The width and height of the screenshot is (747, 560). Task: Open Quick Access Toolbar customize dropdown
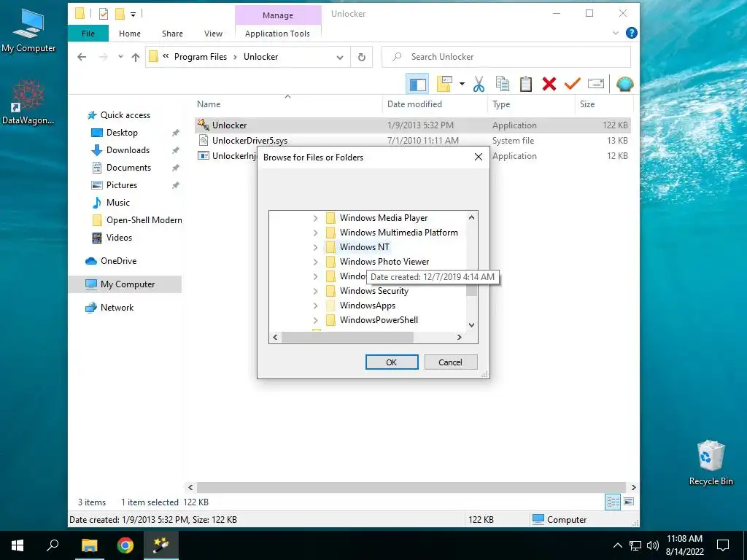[133, 15]
